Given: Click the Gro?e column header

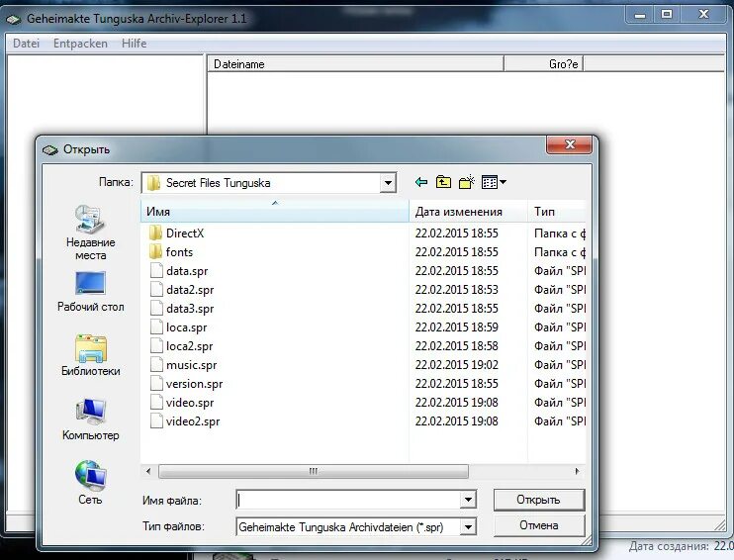Looking at the screenshot, I should tap(543, 63).
